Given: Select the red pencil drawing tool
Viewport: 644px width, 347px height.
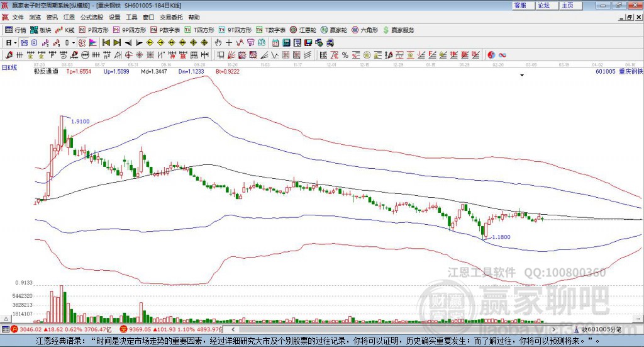Looking at the screenshot, I should [9, 55].
